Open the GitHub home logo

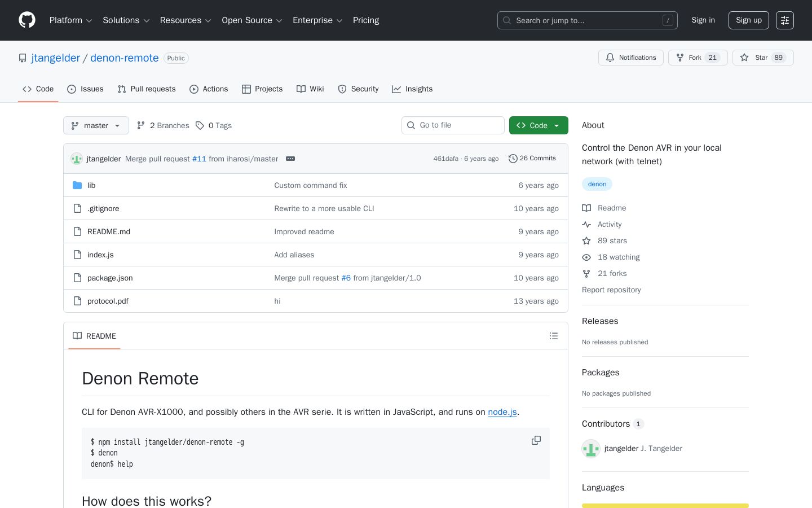[27, 20]
